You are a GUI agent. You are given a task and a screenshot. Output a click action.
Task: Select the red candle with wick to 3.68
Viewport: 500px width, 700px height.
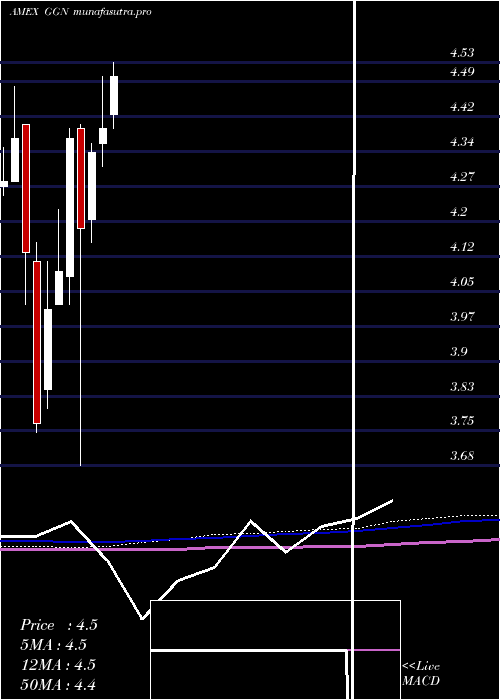click(x=81, y=179)
